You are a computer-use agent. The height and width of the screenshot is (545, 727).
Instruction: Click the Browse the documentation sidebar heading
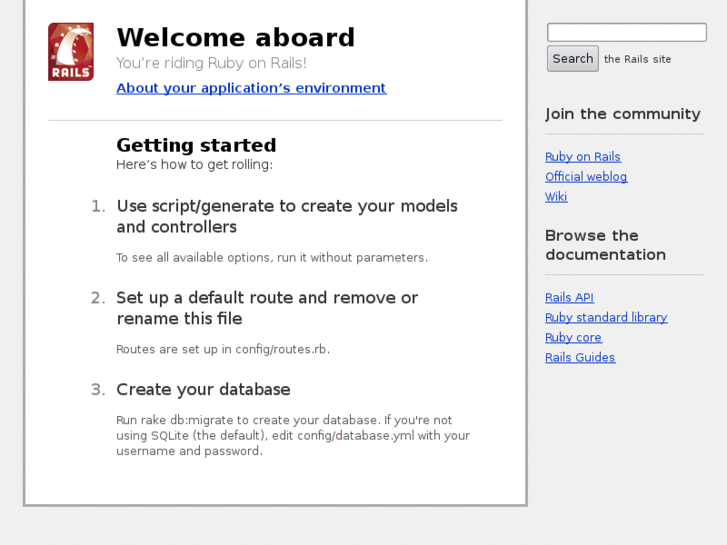point(605,245)
